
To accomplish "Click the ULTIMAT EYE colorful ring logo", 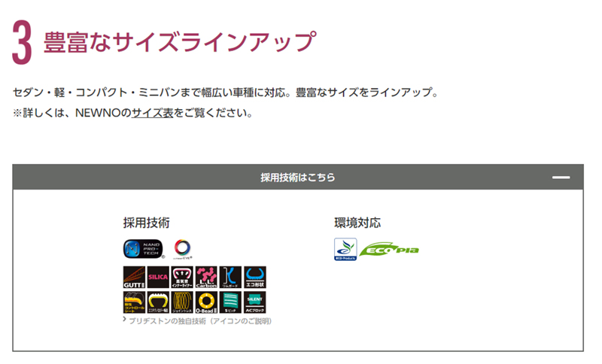I will pos(182,250).
